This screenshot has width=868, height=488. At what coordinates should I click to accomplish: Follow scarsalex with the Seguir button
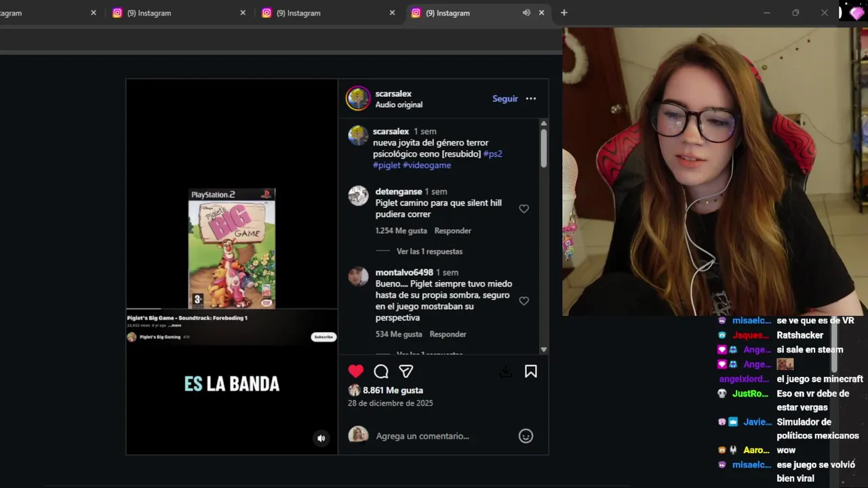505,99
